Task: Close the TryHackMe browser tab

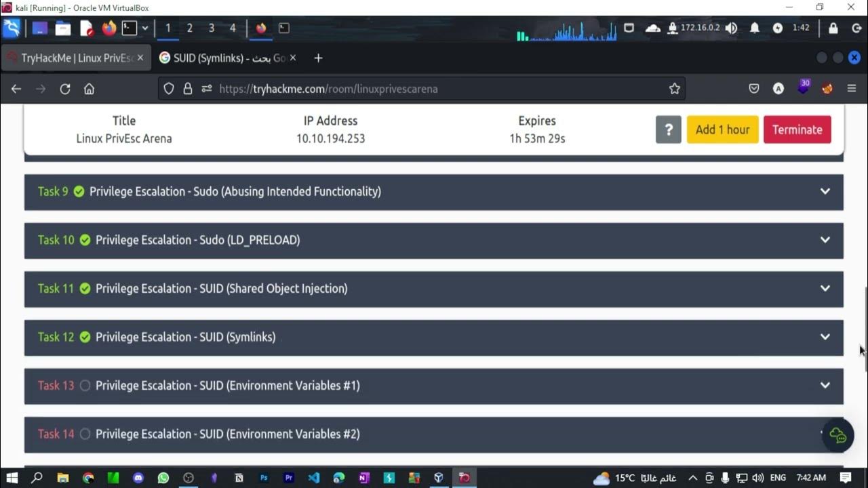Action: click(x=140, y=58)
